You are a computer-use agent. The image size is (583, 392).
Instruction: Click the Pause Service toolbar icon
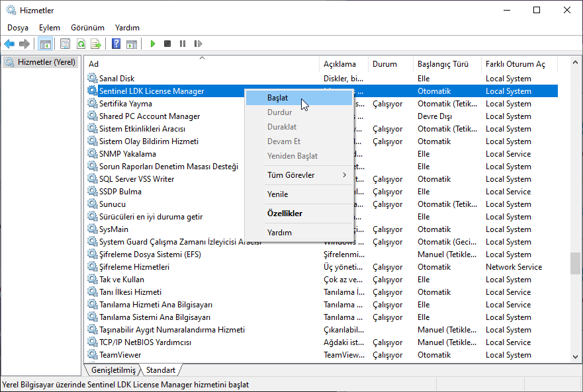pos(183,44)
